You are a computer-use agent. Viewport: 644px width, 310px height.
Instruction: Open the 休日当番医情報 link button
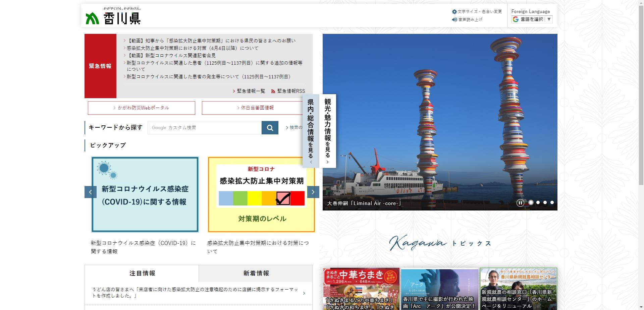pos(255,108)
